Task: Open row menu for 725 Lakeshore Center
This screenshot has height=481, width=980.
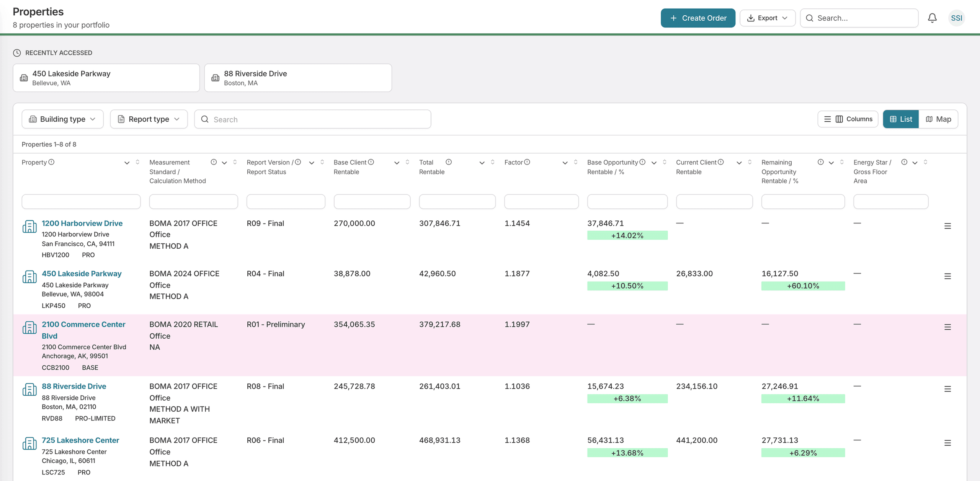Action: 947,443
